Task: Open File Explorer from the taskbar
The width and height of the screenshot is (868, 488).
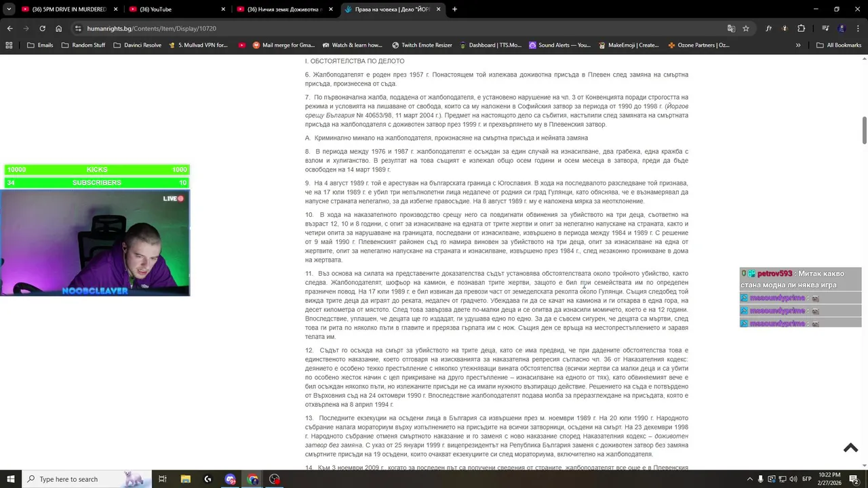Action: click(185, 479)
